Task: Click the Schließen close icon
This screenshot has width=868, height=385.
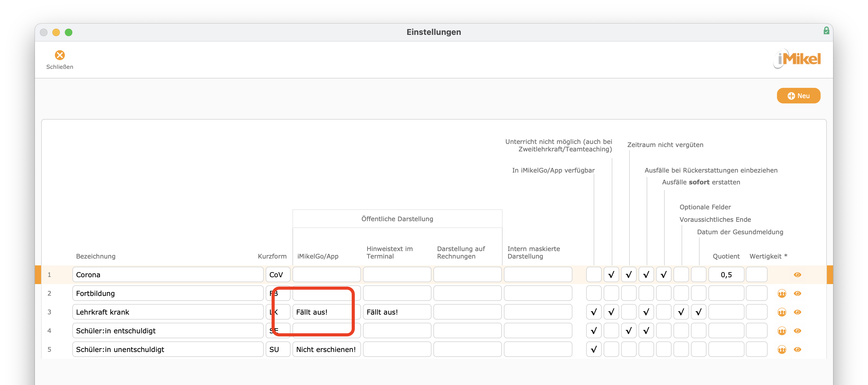Action: 60,55
